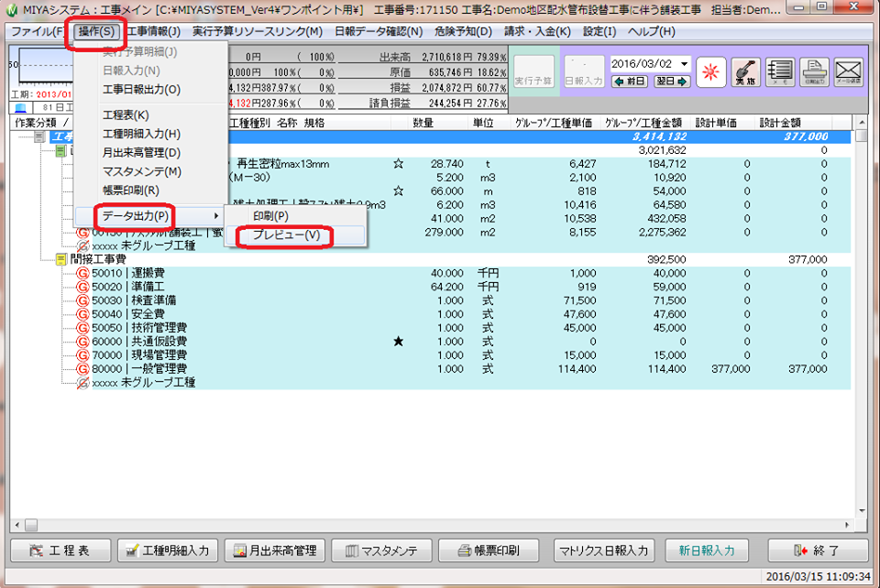The width and height of the screenshot is (880, 588).
Task: Open the date picker dropdown arrow
Action: 684,64
